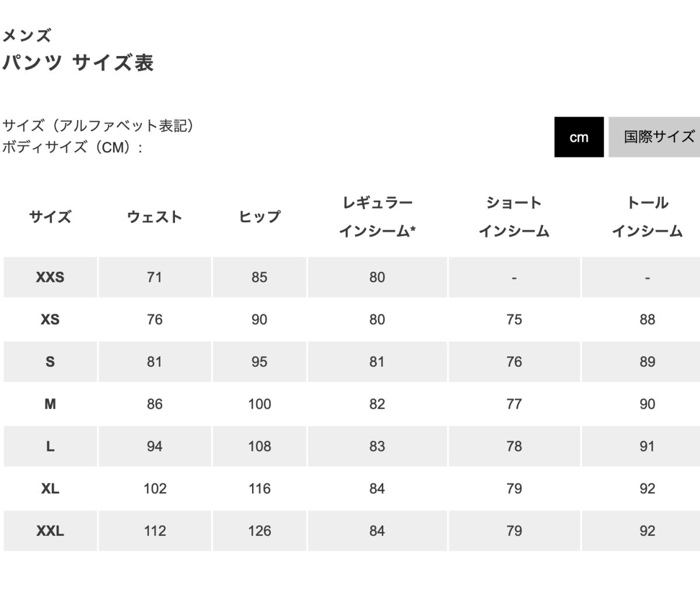Image resolution: width=700 pixels, height=589 pixels.
Task: Click the サイズ column header
Action: pos(50,217)
